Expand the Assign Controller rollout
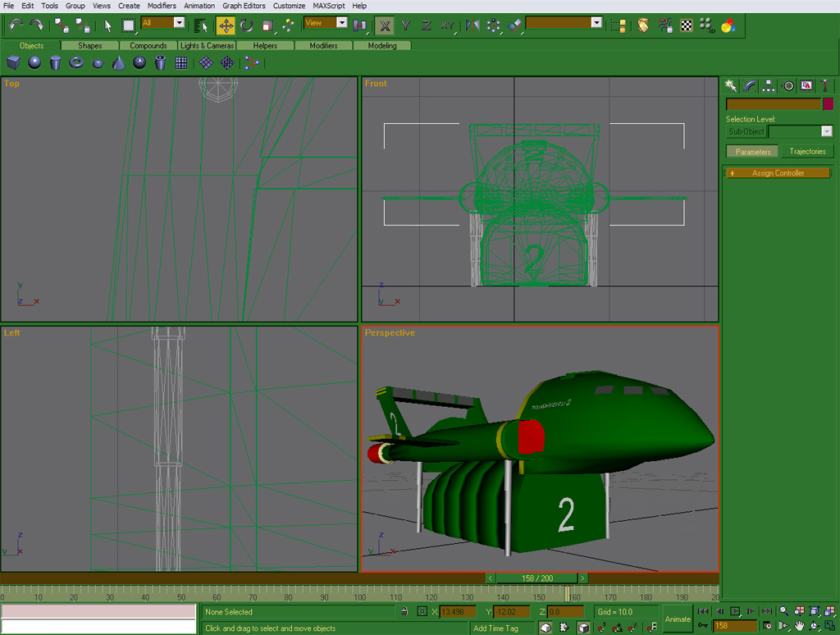The image size is (840, 635). coord(778,172)
